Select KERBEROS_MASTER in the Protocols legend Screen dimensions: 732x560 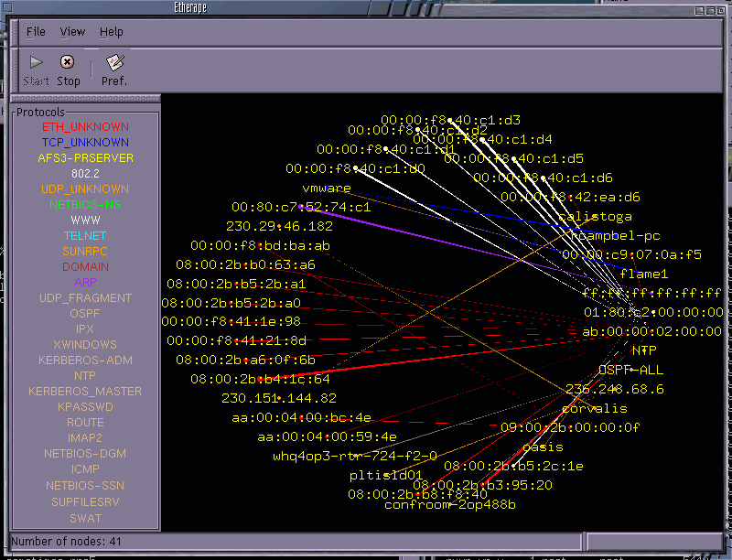[85, 392]
